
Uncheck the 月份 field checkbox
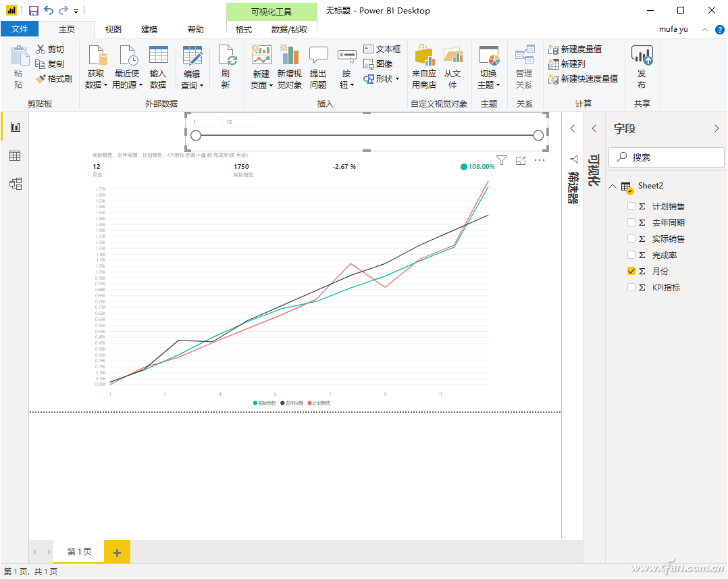pos(631,272)
